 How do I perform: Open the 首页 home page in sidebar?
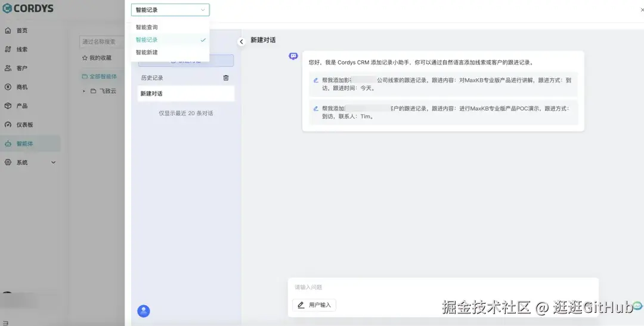(x=21, y=30)
